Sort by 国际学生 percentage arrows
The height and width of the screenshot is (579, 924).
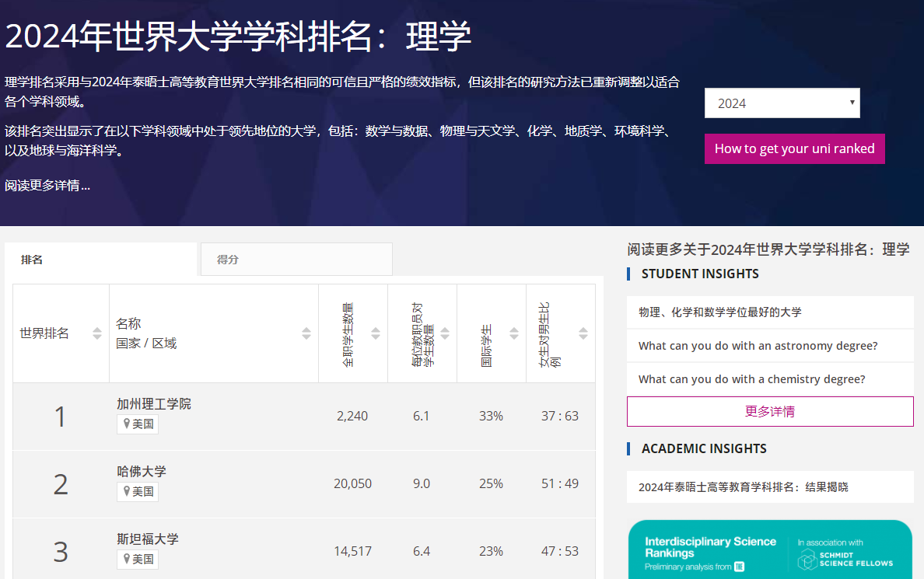point(514,333)
